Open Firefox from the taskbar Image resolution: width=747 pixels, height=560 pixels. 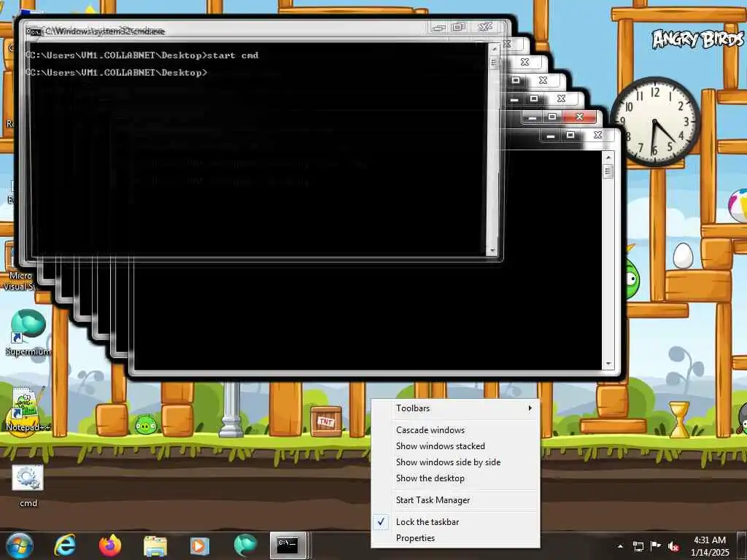[110, 545]
